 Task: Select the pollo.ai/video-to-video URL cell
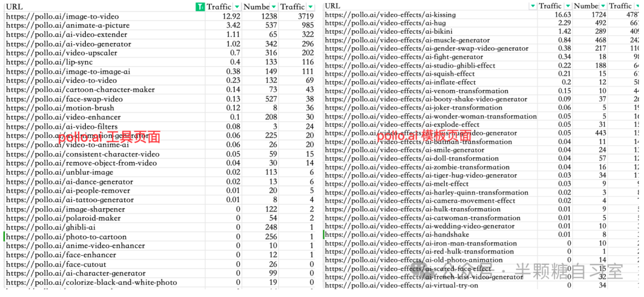104,81
